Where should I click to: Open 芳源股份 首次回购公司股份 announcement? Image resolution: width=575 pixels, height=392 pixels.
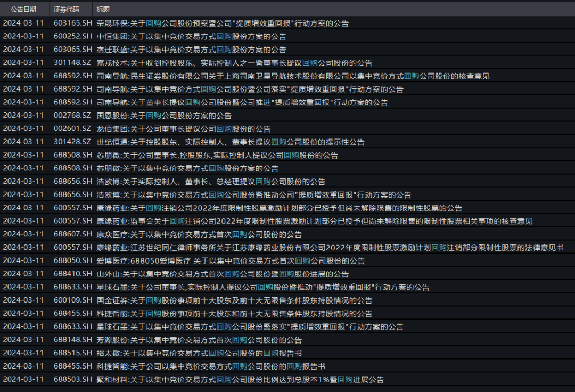(x=199, y=340)
